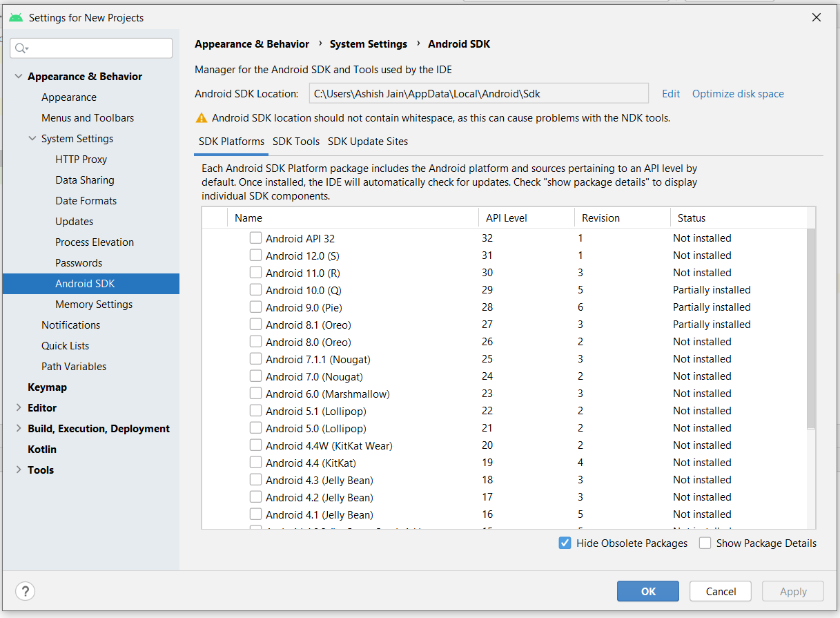
Task: Click the Edit link for SDK location
Action: tap(671, 94)
